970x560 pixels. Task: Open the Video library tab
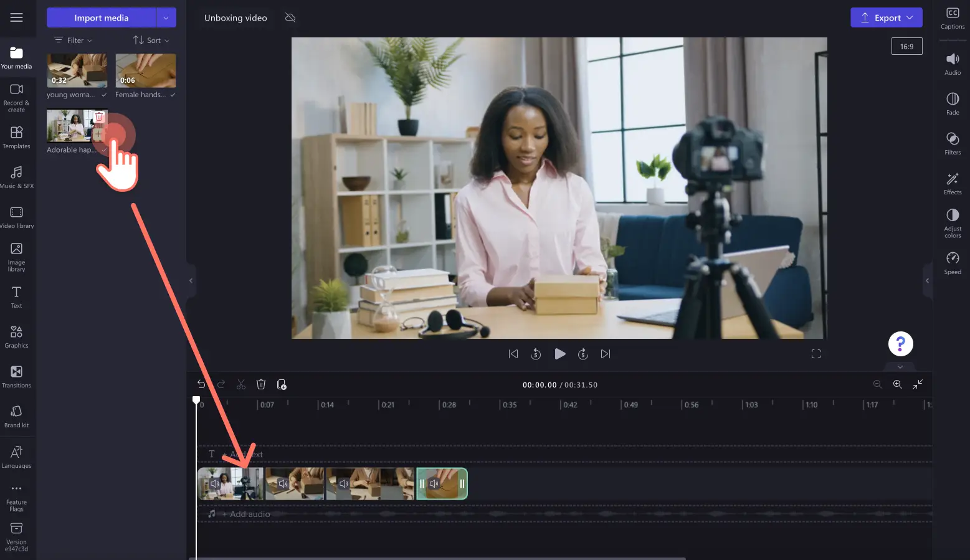[17, 217]
